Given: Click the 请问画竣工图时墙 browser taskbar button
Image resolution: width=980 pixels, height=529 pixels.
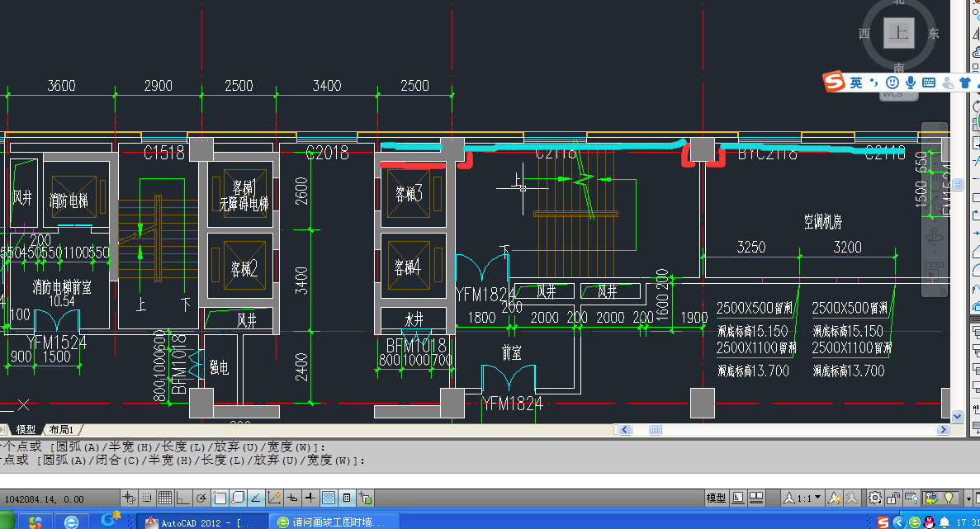Looking at the screenshot, I should [x=334, y=522].
